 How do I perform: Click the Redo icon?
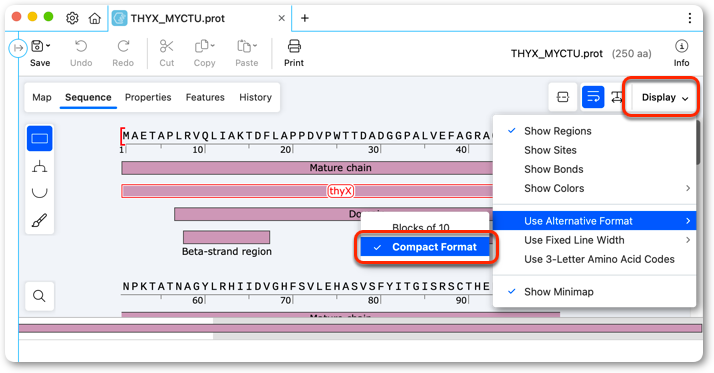123,46
